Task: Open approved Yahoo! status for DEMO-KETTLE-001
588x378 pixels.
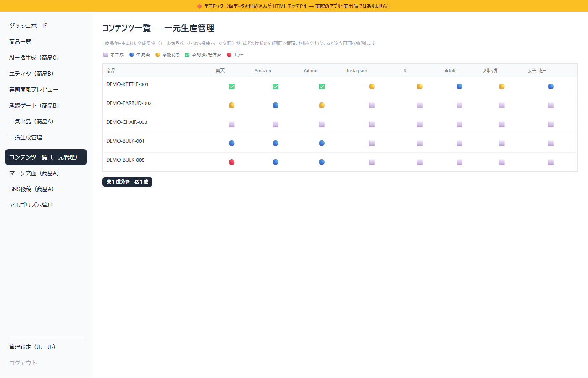Action: pyautogui.click(x=322, y=87)
